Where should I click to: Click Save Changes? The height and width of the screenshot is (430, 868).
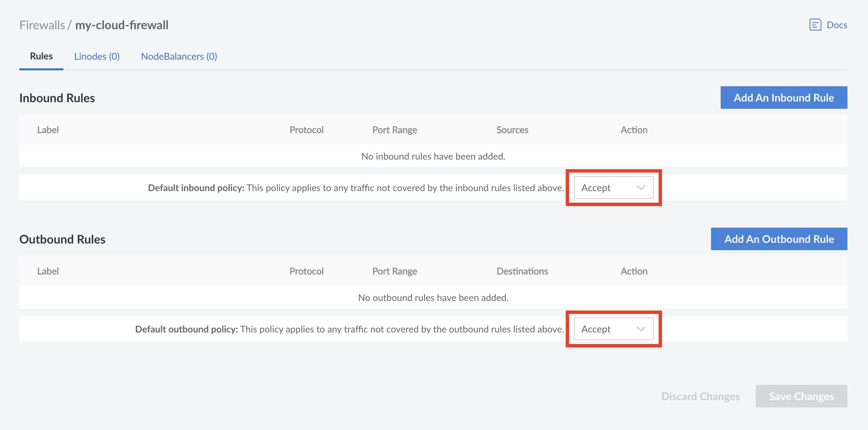(x=801, y=396)
